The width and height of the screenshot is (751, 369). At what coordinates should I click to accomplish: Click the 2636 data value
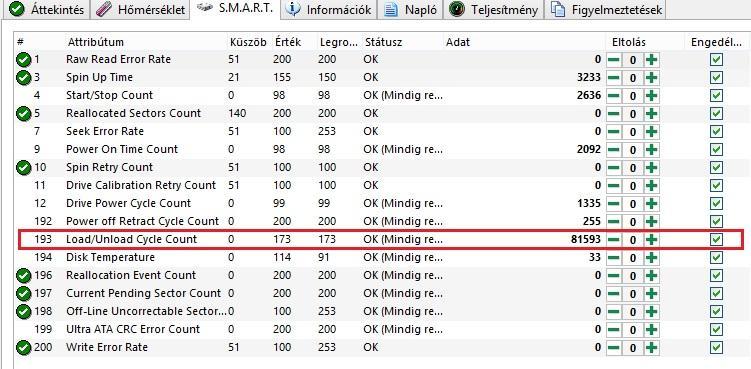[590, 96]
